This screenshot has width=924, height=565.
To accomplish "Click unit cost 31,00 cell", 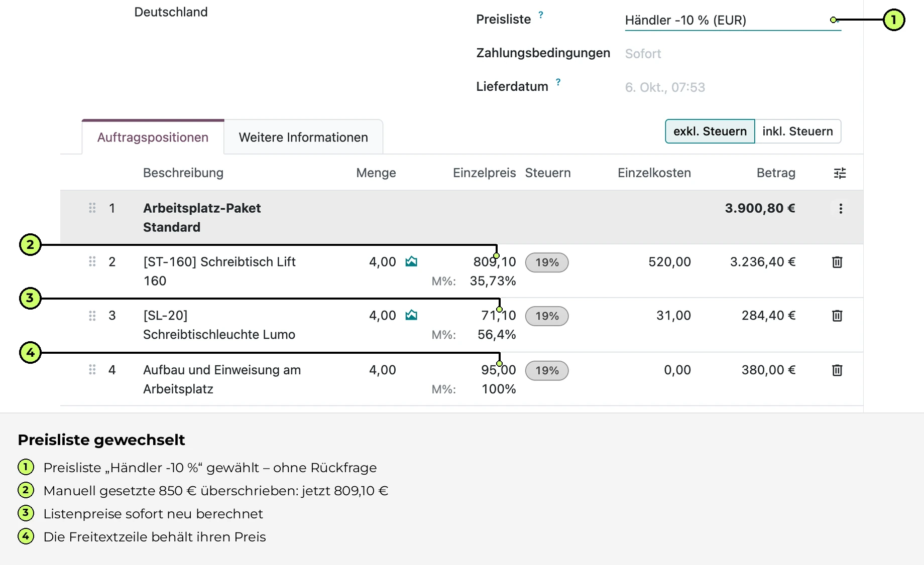I will pyautogui.click(x=673, y=316).
